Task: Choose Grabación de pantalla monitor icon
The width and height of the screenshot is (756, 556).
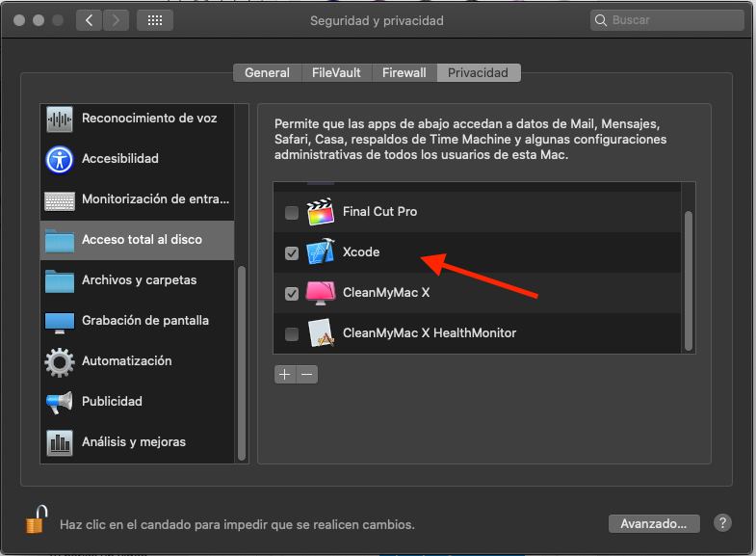Action: [60, 322]
